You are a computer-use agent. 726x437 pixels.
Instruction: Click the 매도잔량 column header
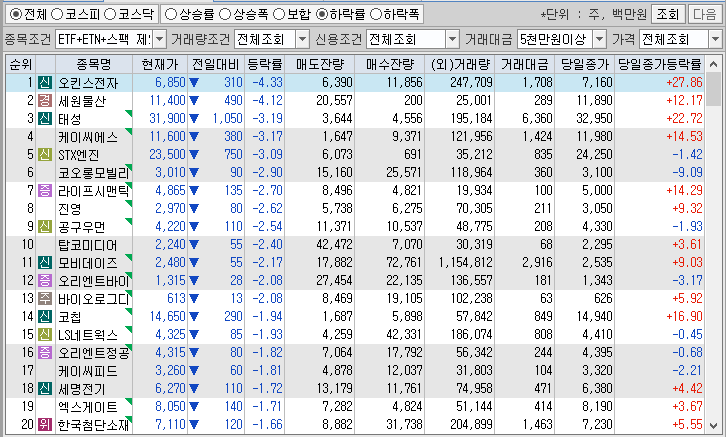319,64
